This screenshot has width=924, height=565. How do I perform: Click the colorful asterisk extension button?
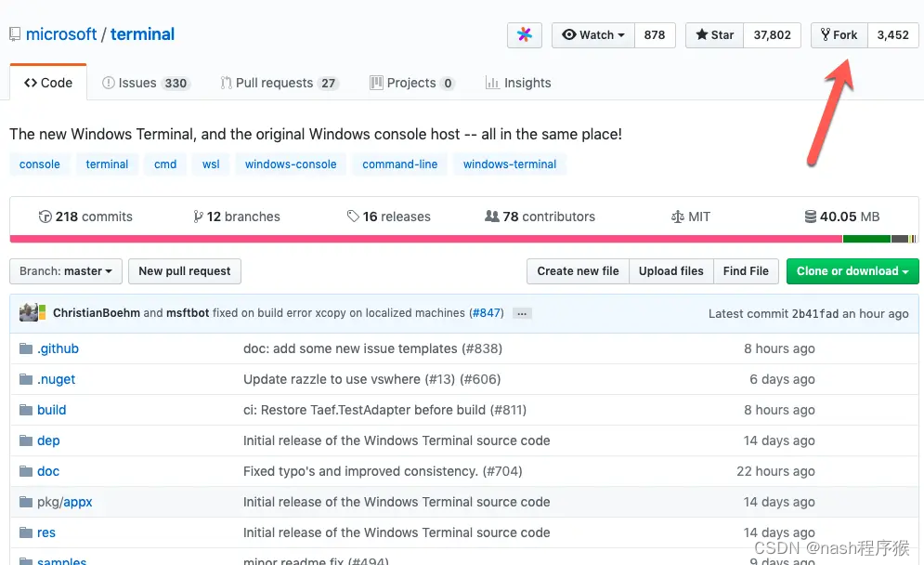(525, 34)
